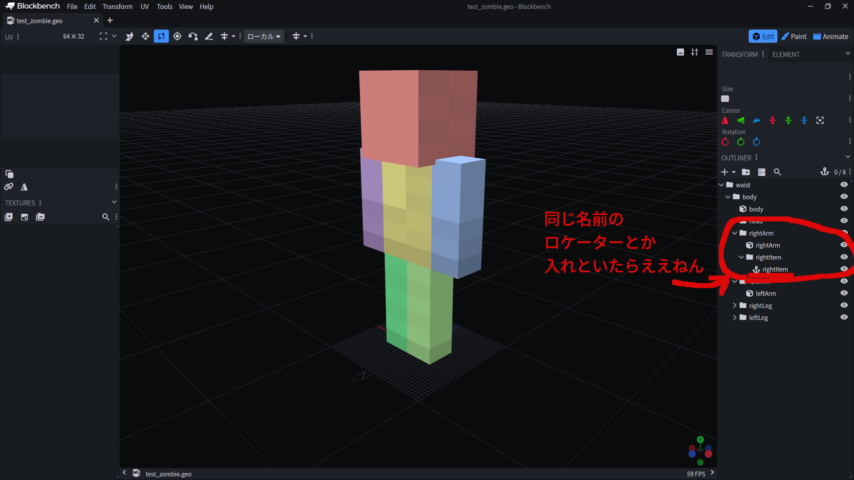
Task: Rotate around Y with the green rotation icon
Action: pyautogui.click(x=741, y=142)
